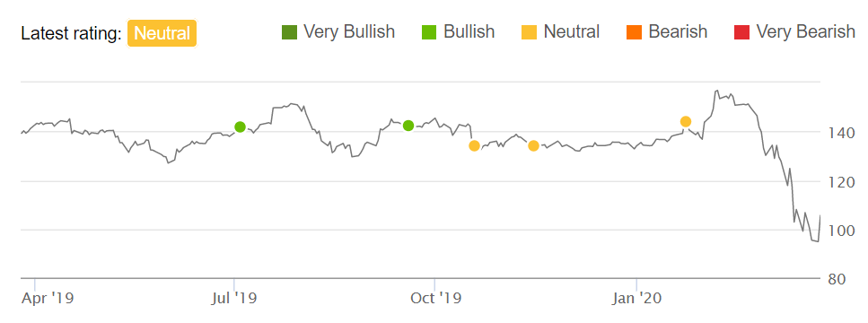868x323 pixels.
Task: Select the green Bullish marker near Jul '19
Action: click(x=240, y=127)
